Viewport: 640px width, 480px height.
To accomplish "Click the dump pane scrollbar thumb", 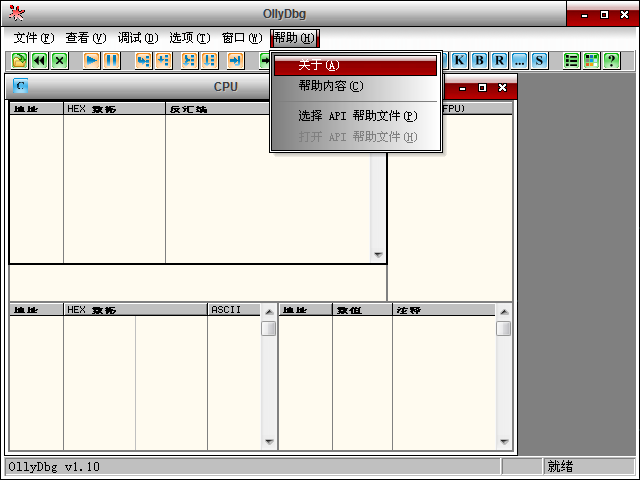I will pos(269,329).
